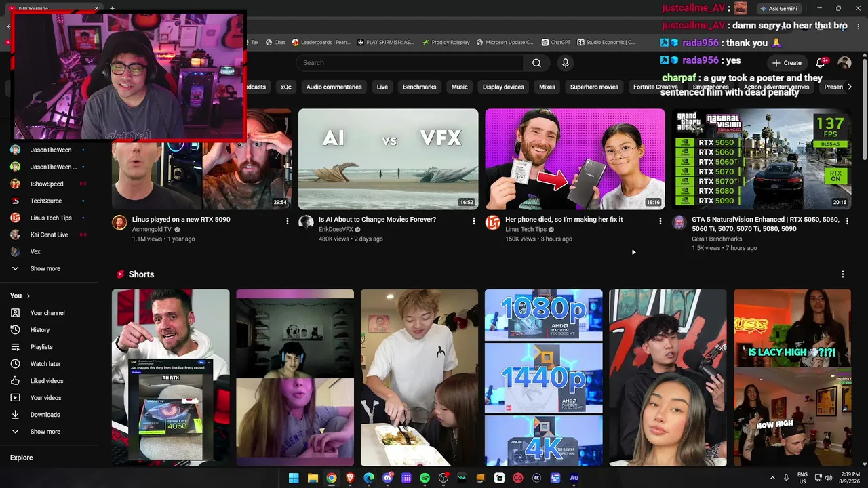Select the Audio commentaries chip

(334, 87)
